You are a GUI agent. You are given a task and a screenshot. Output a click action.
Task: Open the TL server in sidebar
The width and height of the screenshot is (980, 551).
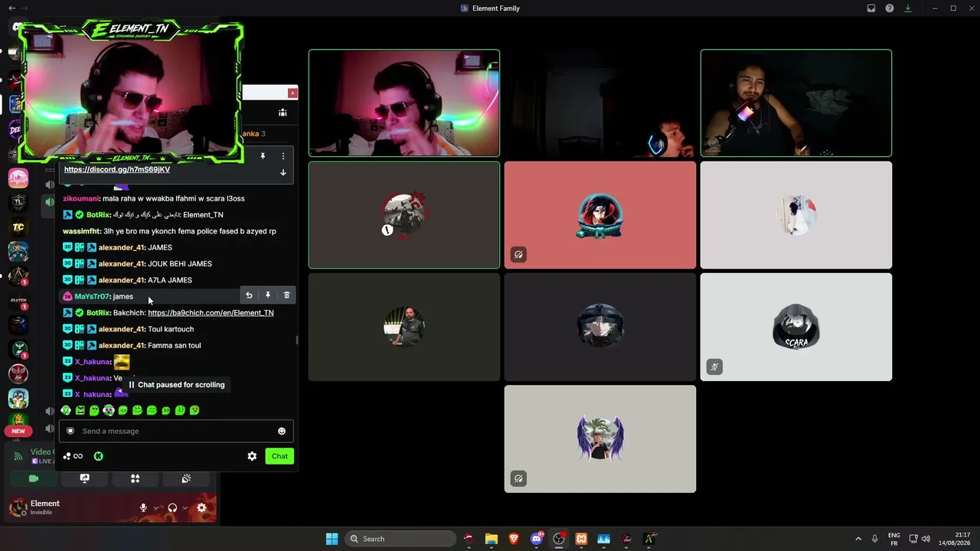pos(18,203)
